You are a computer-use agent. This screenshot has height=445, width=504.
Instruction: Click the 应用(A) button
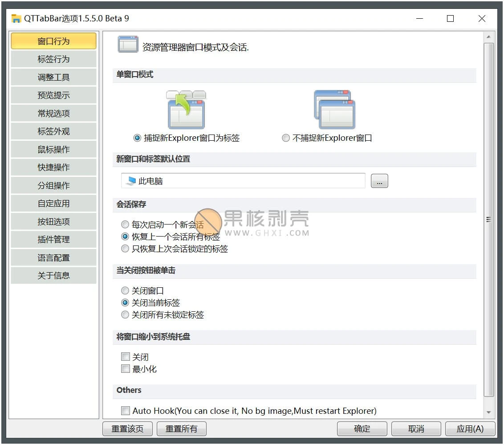pyautogui.click(x=470, y=429)
